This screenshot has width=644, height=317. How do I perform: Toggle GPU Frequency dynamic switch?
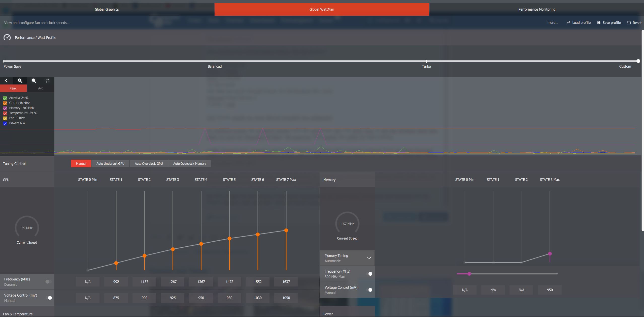(x=49, y=282)
